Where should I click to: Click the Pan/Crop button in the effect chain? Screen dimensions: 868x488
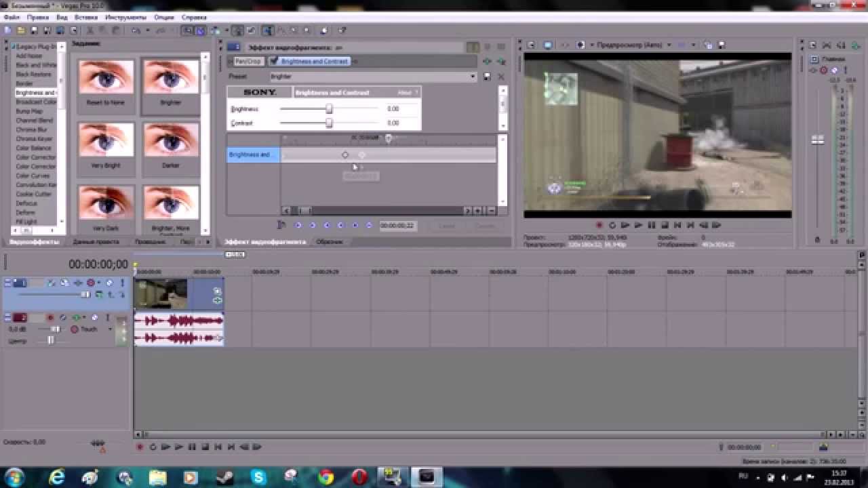click(x=248, y=61)
